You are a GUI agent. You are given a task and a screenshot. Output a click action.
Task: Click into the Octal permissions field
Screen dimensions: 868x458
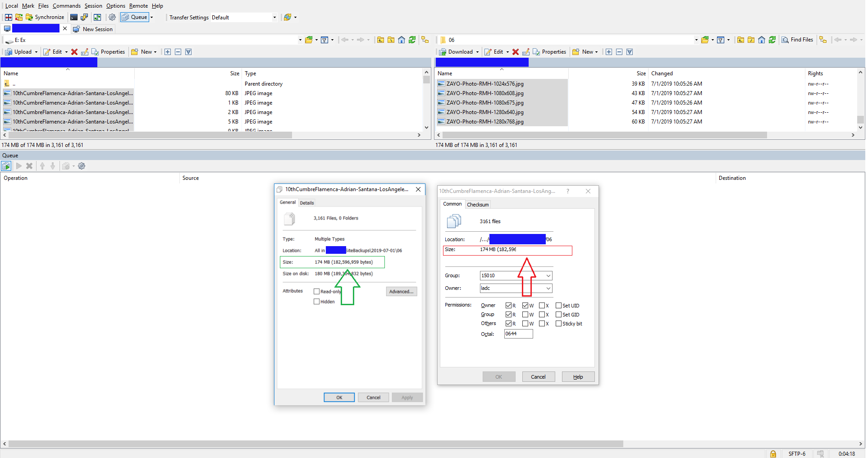click(x=518, y=334)
